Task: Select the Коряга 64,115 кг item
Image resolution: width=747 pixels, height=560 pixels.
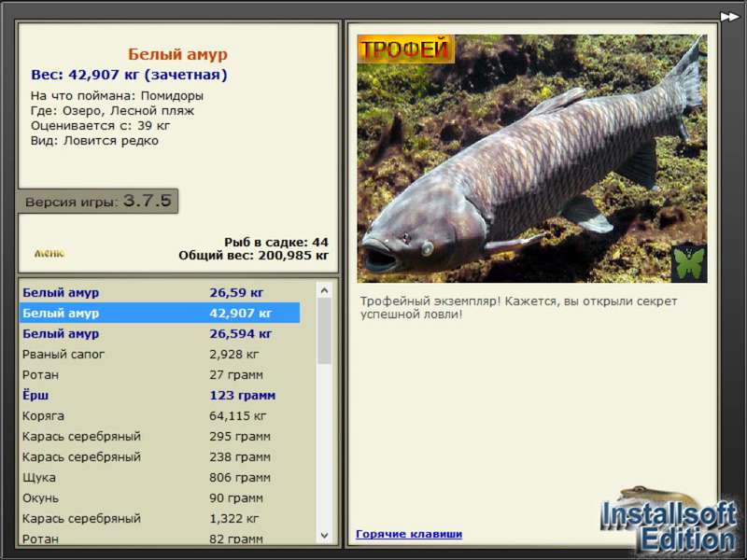Action: coord(160,415)
